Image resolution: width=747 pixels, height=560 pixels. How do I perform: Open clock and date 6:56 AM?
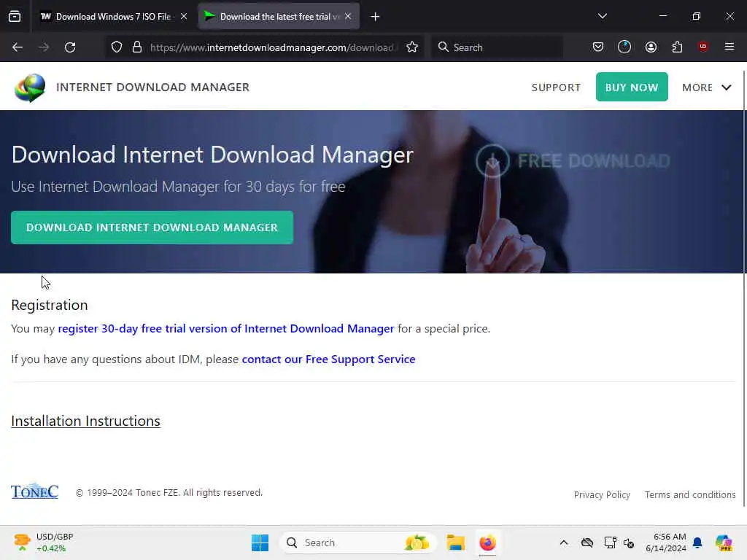point(666,542)
